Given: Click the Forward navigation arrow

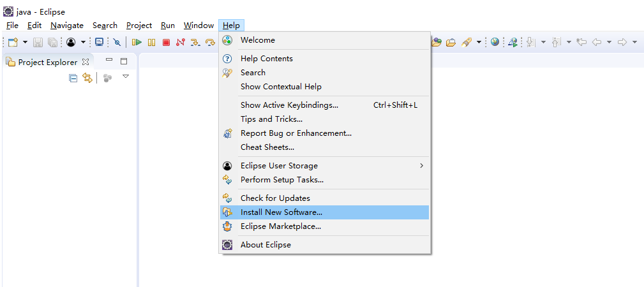Looking at the screenshot, I should pyautogui.click(x=622, y=42).
